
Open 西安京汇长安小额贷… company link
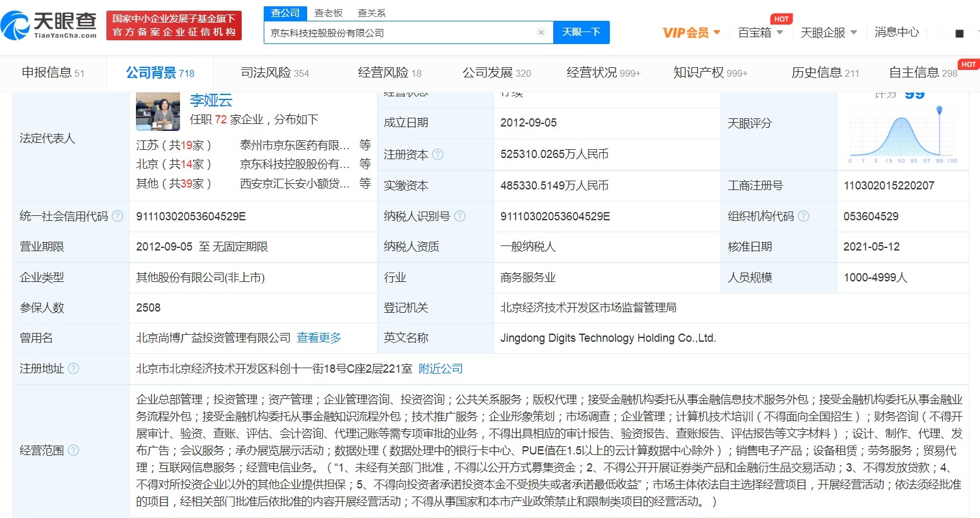pyautogui.click(x=295, y=183)
